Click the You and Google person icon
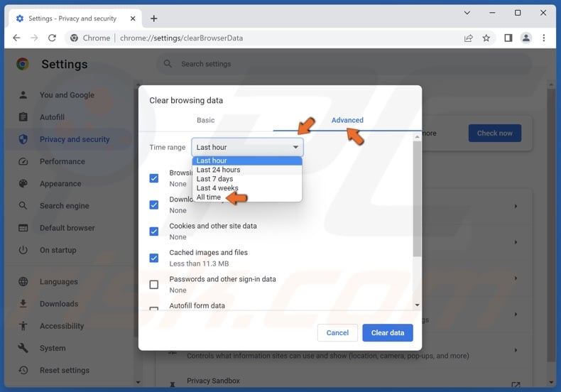Screen dimensions: 561x392 click(23, 94)
